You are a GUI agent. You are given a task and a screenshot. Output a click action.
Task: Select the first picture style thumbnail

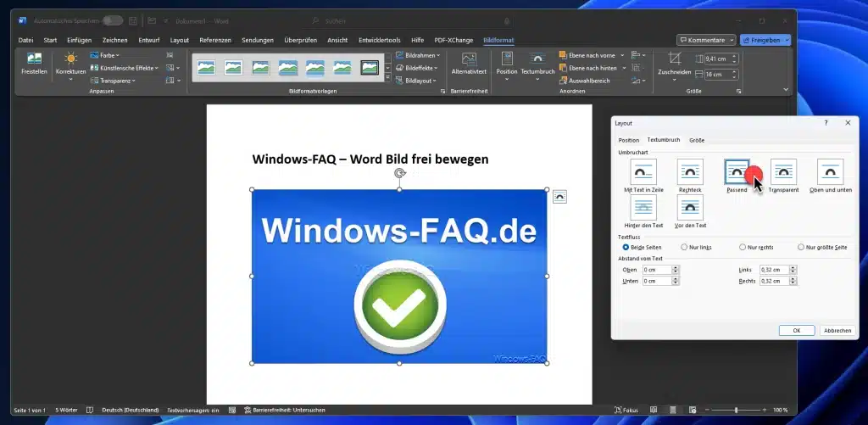click(x=206, y=68)
